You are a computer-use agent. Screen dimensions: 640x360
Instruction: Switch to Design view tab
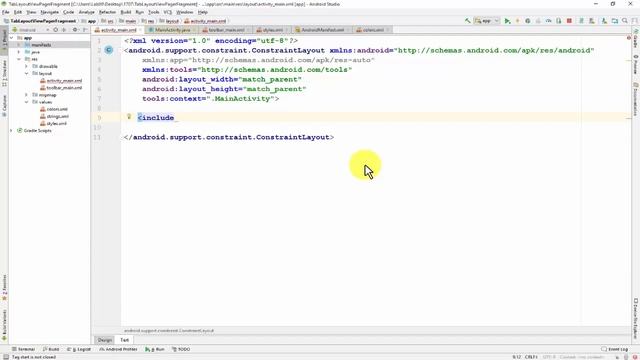click(x=104, y=340)
